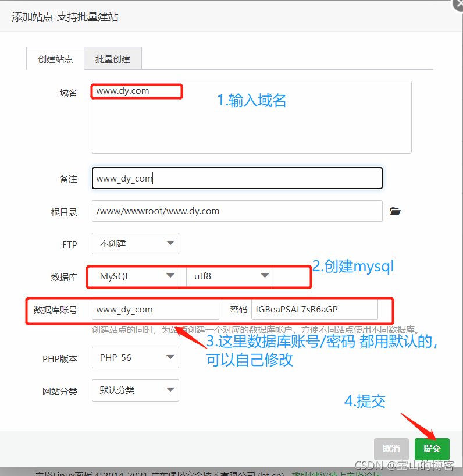Click the 根目录 path input field
Screen dimensions: 463x476
pyautogui.click(x=237, y=211)
